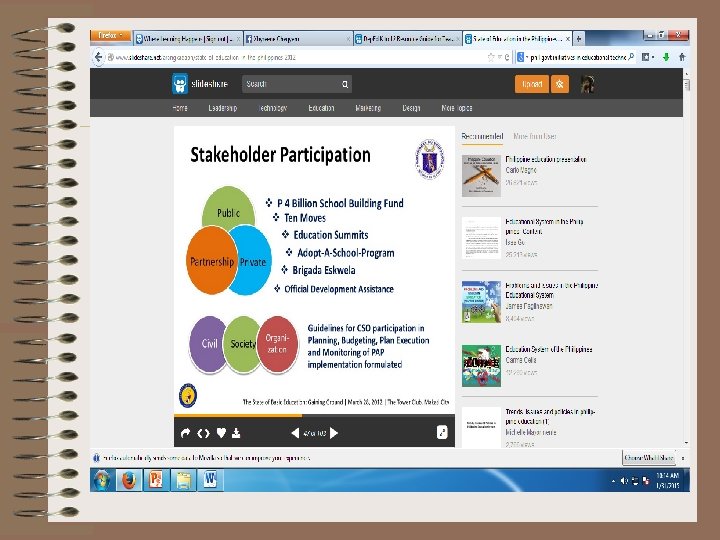Click the fullscreen expand icon
Screen dimensions: 720x540
442,432
